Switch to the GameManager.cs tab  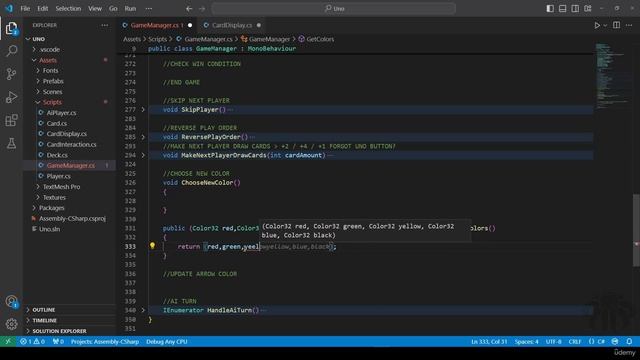click(x=157, y=25)
